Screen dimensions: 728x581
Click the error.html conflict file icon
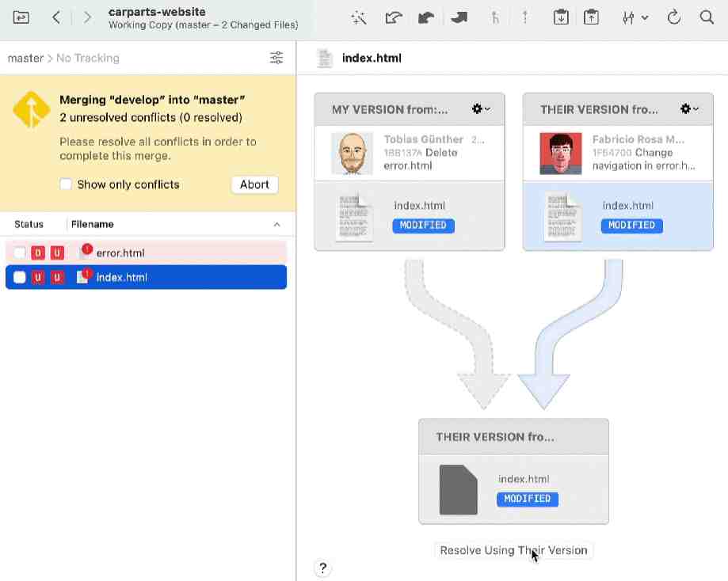(85, 252)
